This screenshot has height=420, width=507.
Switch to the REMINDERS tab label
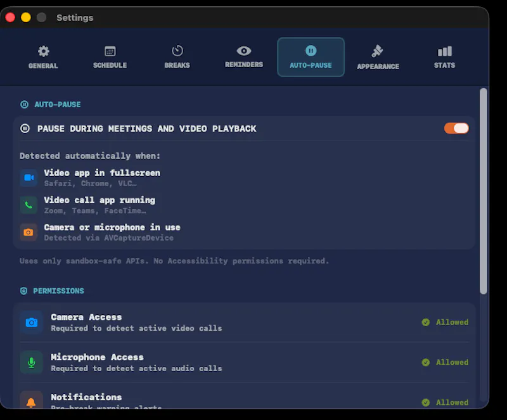244,65
